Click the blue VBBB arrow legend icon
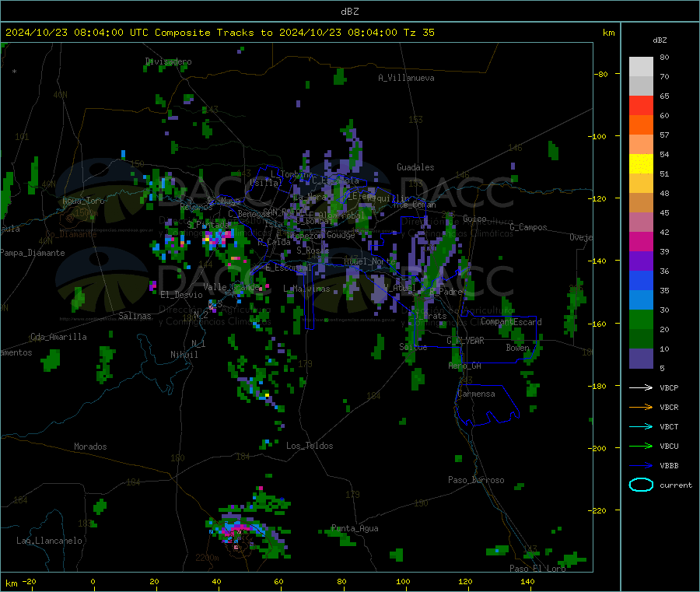This screenshot has height=592, width=700. tap(641, 466)
